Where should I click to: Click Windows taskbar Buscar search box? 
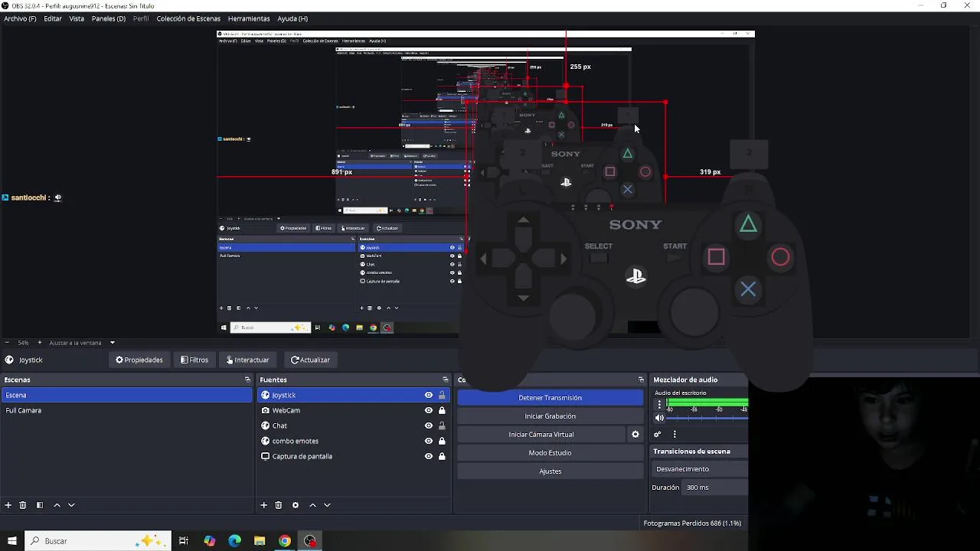point(97,541)
